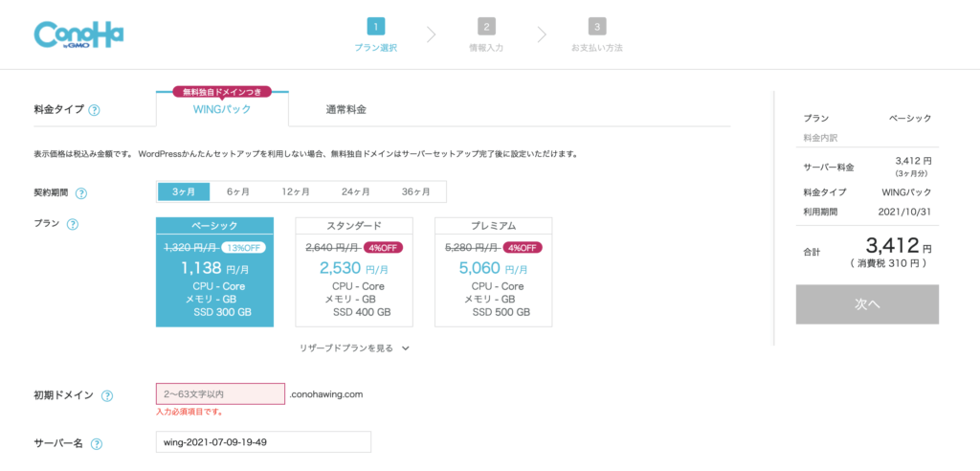980x471 pixels.
Task: Click step 2 情報入力 indicator
Action: coord(486,35)
